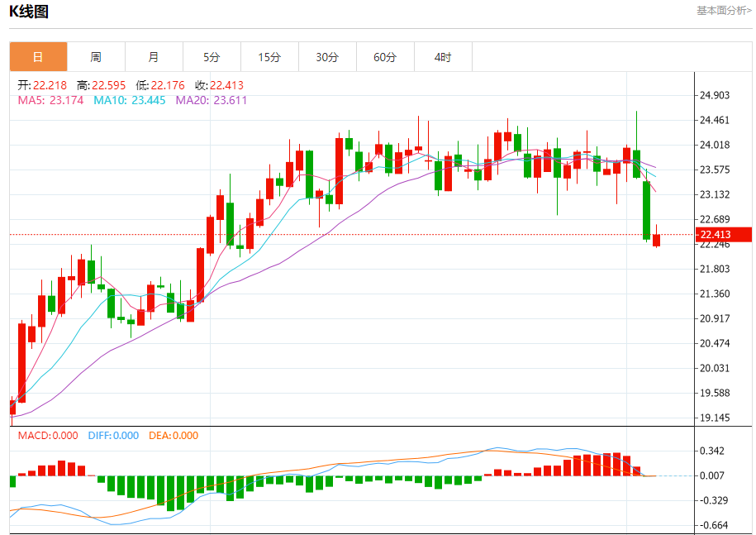Image resolution: width=756 pixels, height=535 pixels.
Task: Click the 高:22.595 high price value
Action: [102, 85]
